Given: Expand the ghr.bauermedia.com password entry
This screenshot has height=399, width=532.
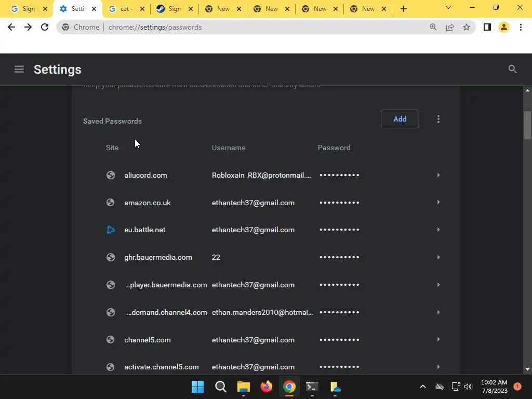Looking at the screenshot, I should [x=438, y=257].
